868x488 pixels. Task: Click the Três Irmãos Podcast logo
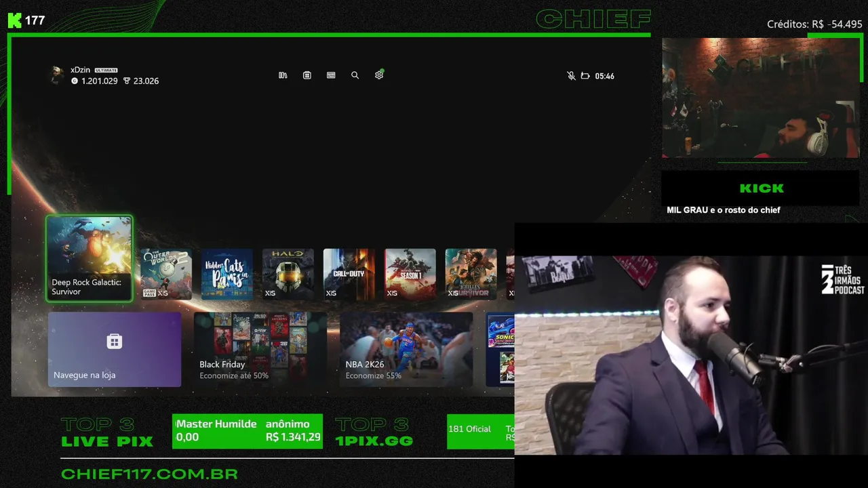pyautogui.click(x=843, y=279)
